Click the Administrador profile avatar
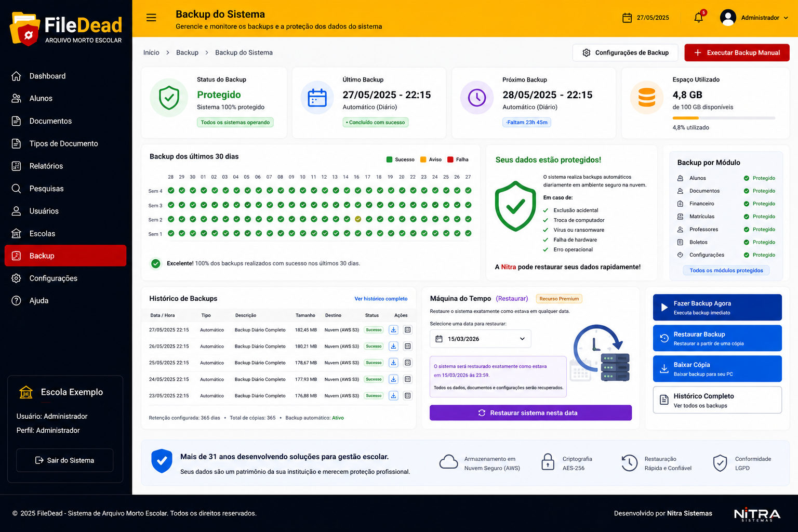This screenshot has height=532, width=798. (728, 18)
